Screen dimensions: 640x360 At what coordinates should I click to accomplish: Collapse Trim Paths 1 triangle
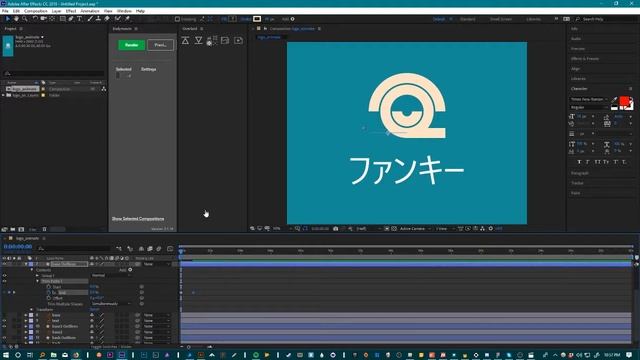(x=38, y=281)
